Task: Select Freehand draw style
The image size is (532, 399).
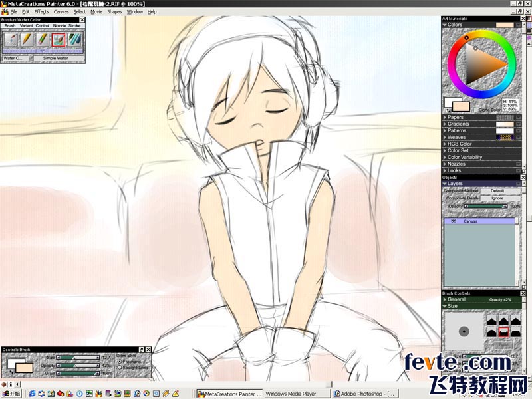Action: click(x=119, y=362)
